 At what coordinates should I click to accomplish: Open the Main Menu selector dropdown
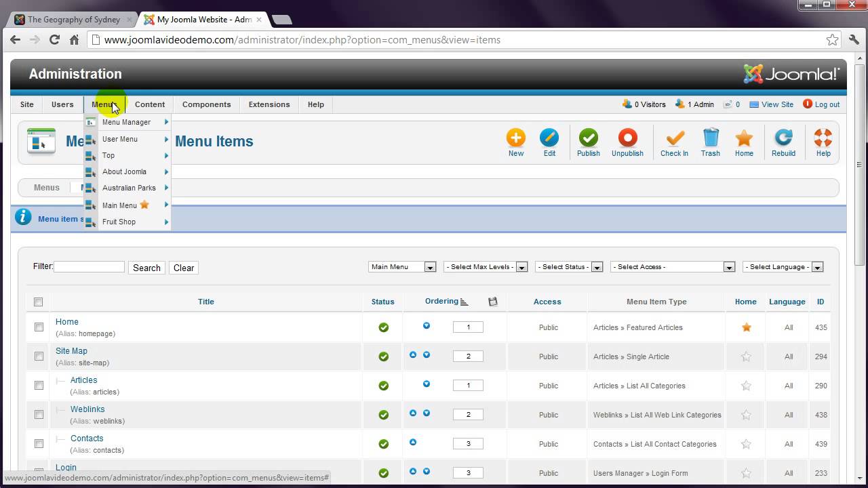click(402, 267)
